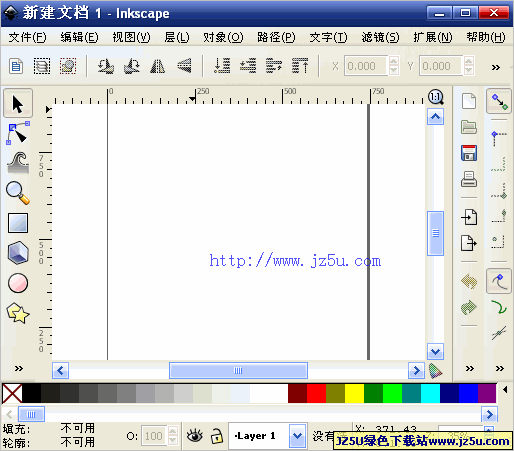514x451 pixels.
Task: Pick the yellow palette swatch
Action: click(x=354, y=393)
